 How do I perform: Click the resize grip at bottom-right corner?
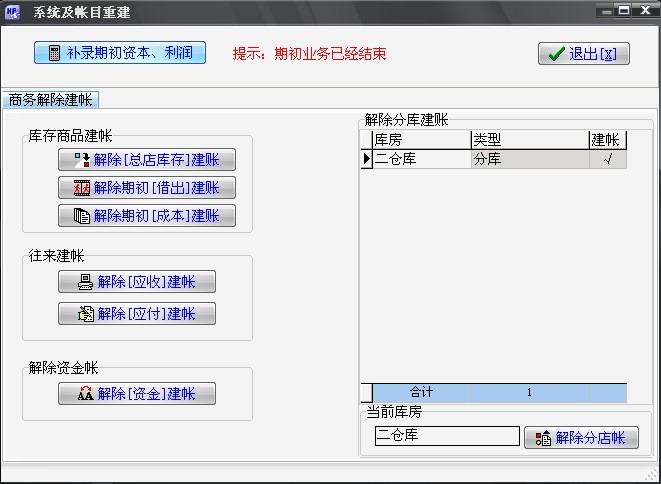[x=652, y=475]
